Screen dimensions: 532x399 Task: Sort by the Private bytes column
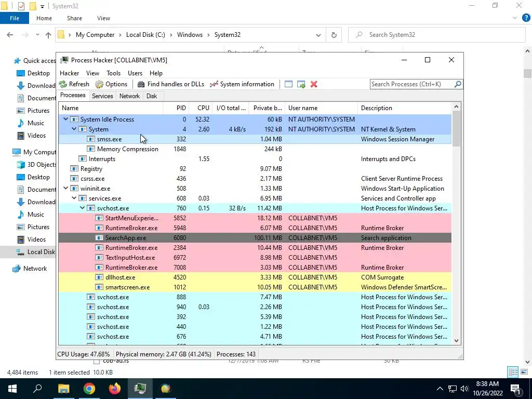[x=267, y=108]
